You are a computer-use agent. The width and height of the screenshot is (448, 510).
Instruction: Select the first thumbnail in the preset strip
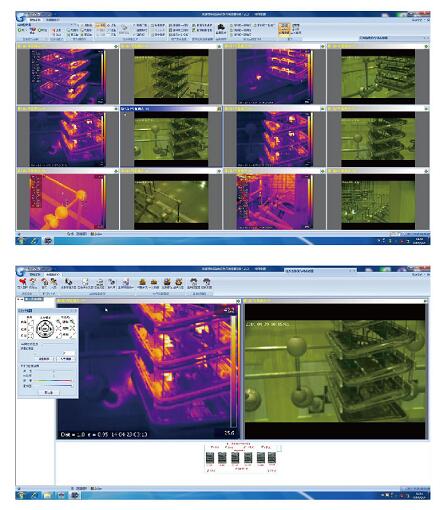[x=209, y=458]
